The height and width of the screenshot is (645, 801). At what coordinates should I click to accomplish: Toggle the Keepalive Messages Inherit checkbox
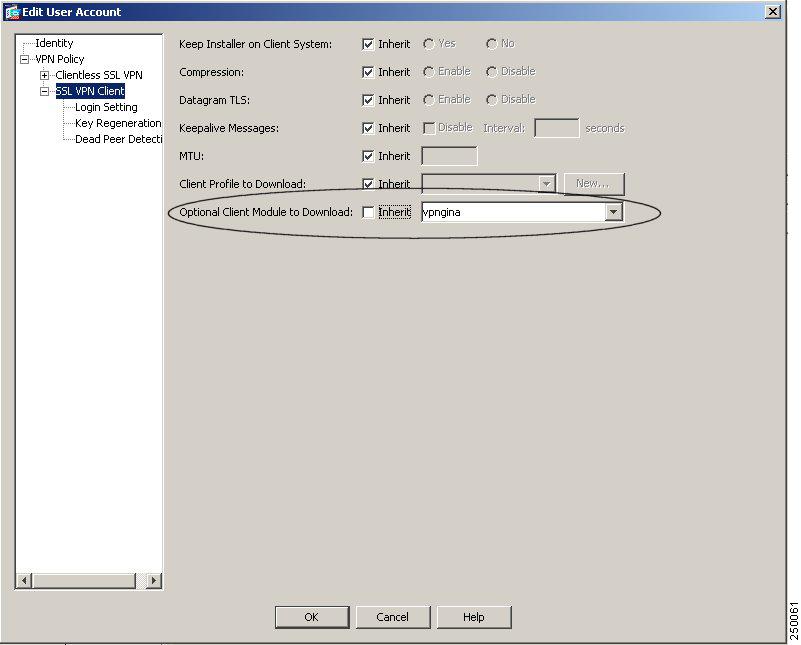pyautogui.click(x=368, y=128)
